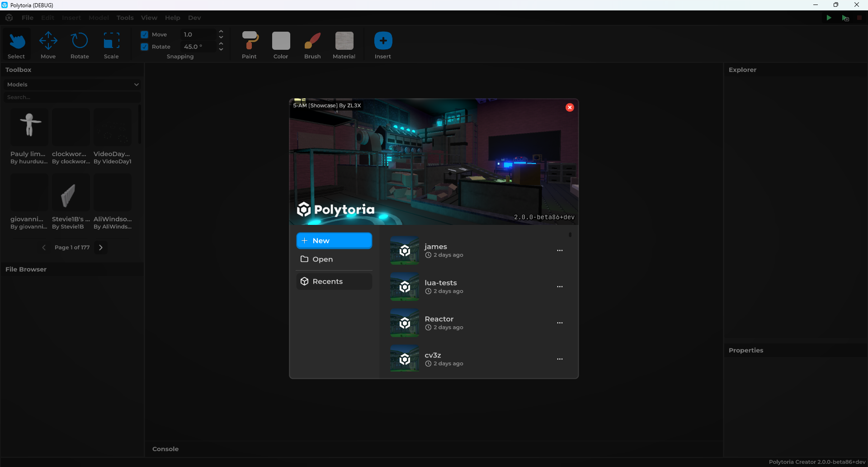
Task: Pick the Scale tool
Action: pyautogui.click(x=111, y=44)
